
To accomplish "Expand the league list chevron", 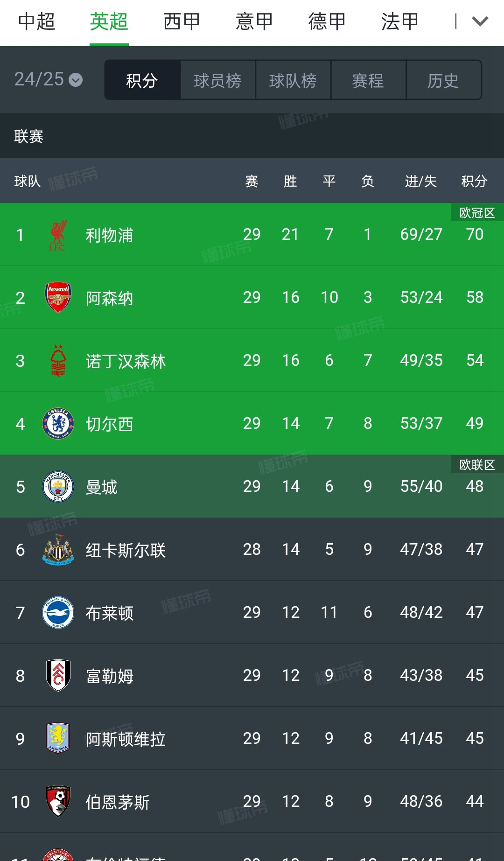I will point(480,21).
